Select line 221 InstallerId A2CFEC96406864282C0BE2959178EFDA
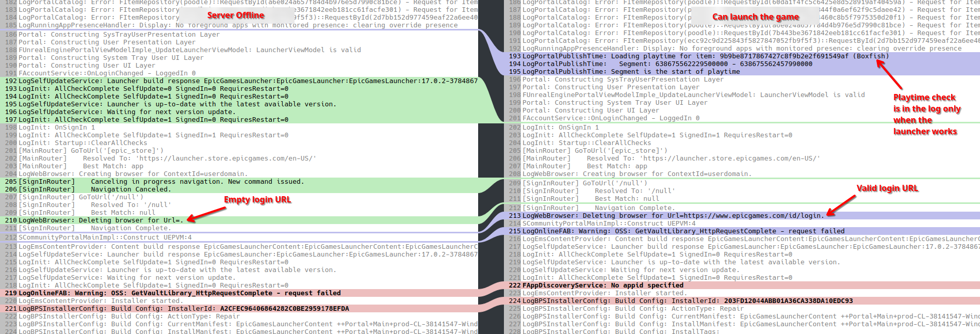Image resolution: width=980 pixels, height=334 pixels. (184, 309)
